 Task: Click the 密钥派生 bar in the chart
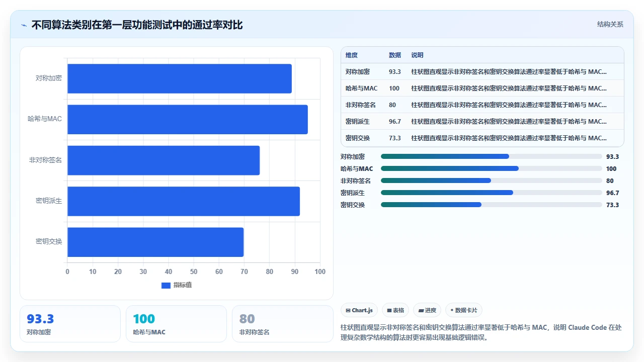[x=184, y=201]
